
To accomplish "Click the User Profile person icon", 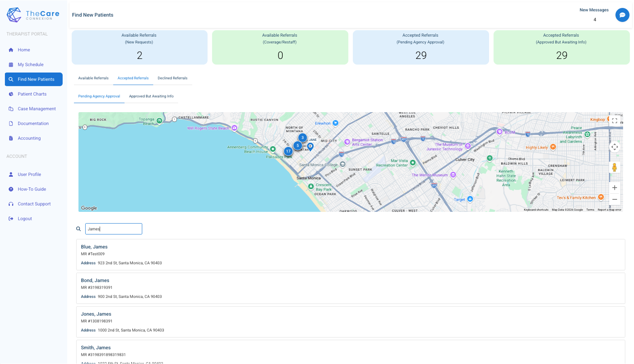I will 11,175.
